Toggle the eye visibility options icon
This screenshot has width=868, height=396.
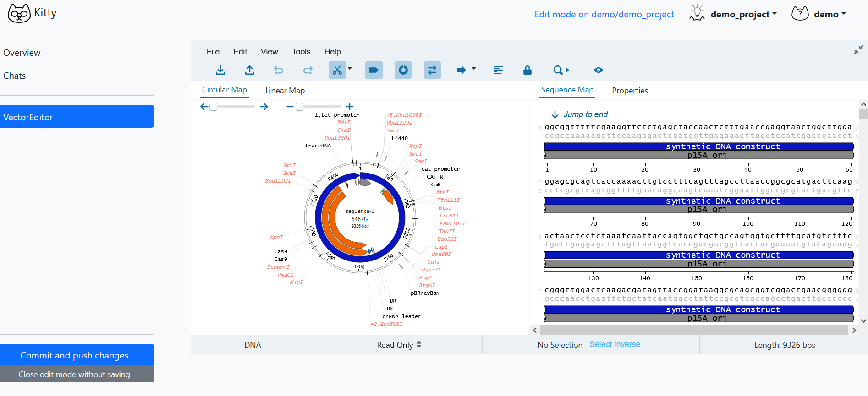[x=599, y=70]
